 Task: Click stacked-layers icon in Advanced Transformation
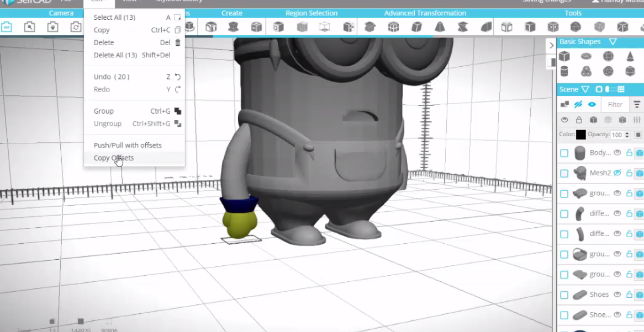pos(370,27)
